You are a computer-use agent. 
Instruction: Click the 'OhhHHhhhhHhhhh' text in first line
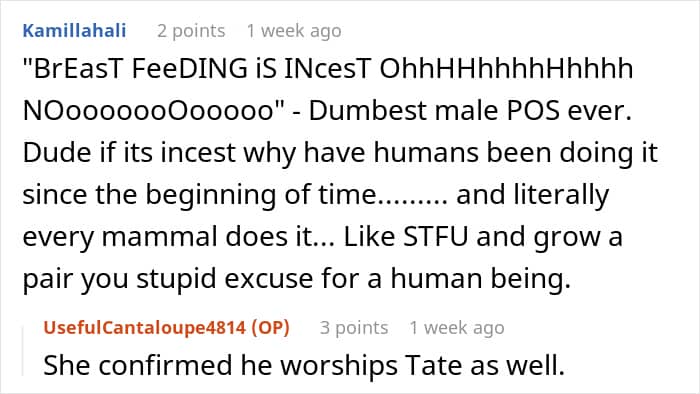click(506, 69)
